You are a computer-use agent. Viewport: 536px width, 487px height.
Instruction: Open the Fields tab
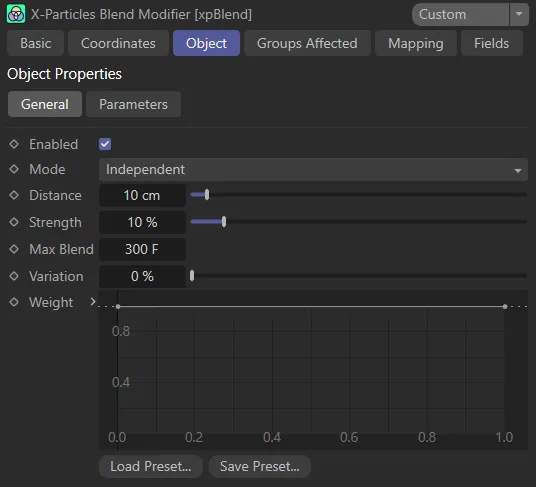(492, 43)
